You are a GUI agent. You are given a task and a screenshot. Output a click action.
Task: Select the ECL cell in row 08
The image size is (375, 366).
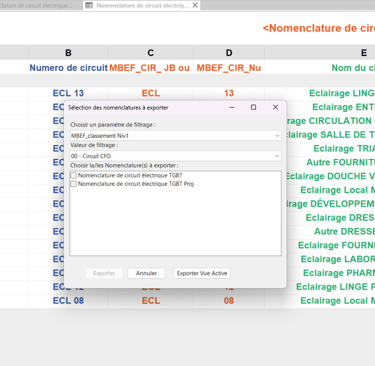coord(151,301)
